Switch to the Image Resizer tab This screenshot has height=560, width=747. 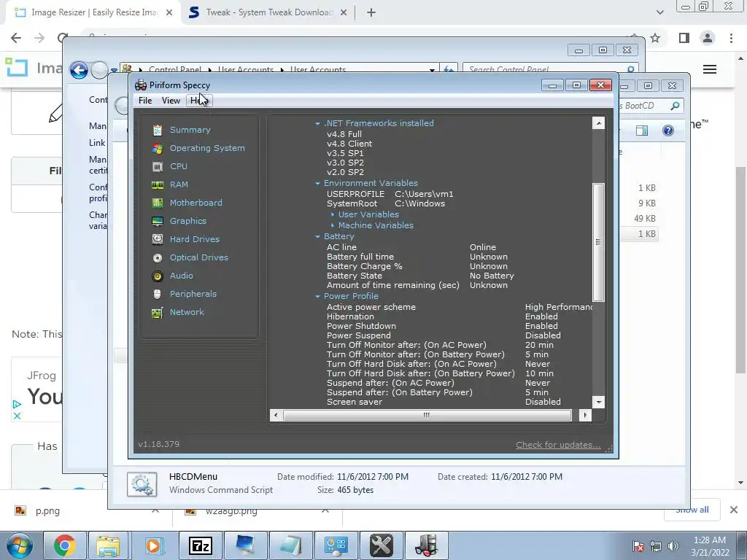click(x=94, y=12)
